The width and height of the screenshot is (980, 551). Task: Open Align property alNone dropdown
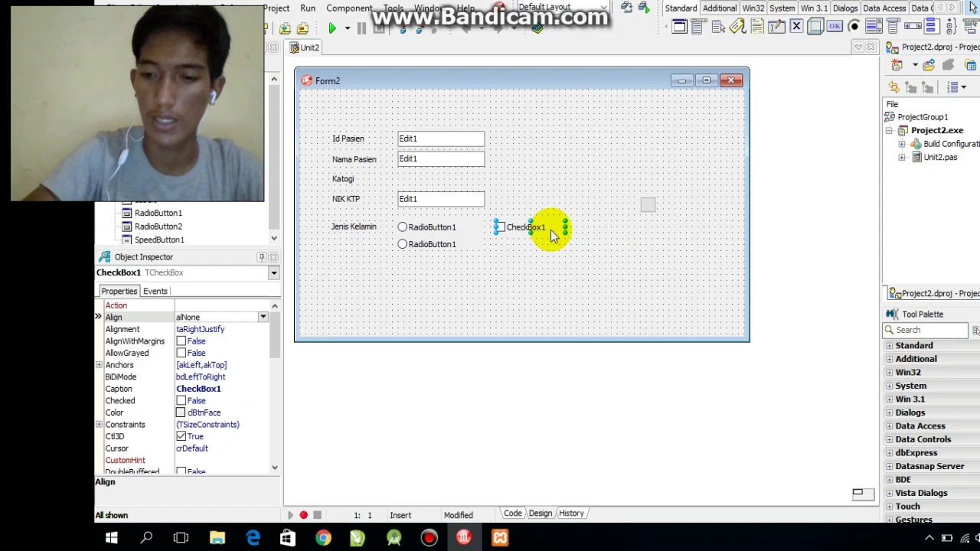point(263,317)
